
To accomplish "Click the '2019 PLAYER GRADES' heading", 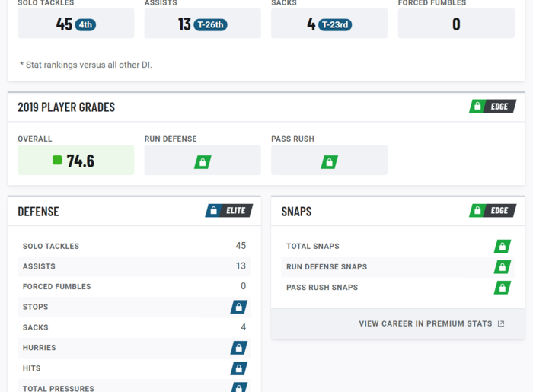I will pyautogui.click(x=66, y=107).
